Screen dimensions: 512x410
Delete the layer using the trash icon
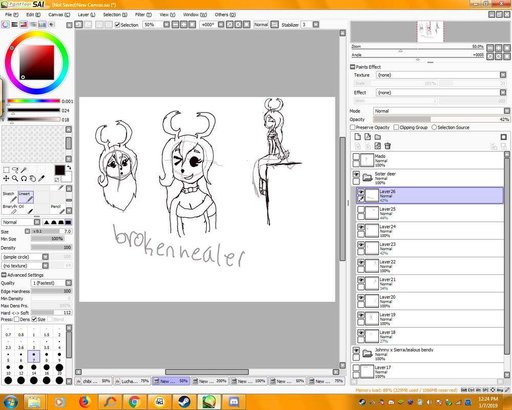(387, 146)
